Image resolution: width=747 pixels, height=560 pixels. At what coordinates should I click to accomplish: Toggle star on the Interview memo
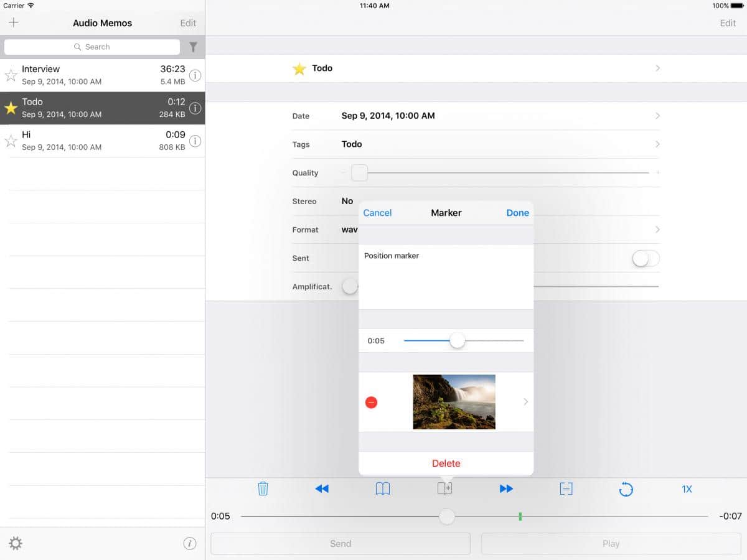pos(11,75)
